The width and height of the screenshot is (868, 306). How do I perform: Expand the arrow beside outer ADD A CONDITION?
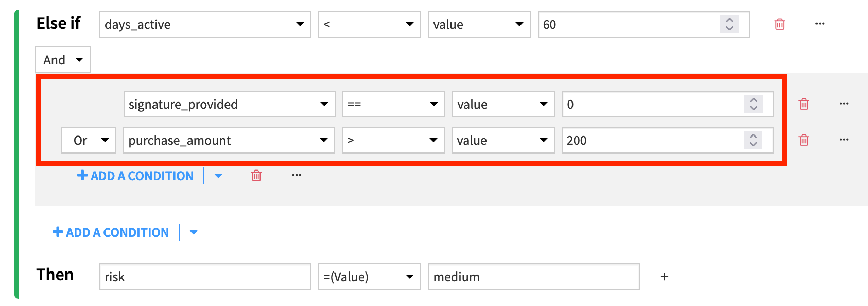click(194, 232)
